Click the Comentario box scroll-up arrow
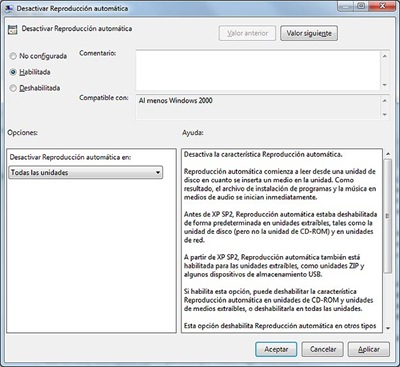 [385, 56]
